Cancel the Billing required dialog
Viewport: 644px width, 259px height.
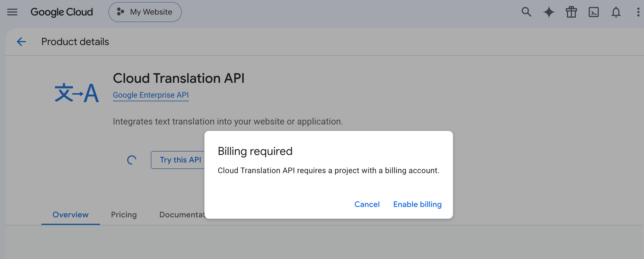click(367, 204)
